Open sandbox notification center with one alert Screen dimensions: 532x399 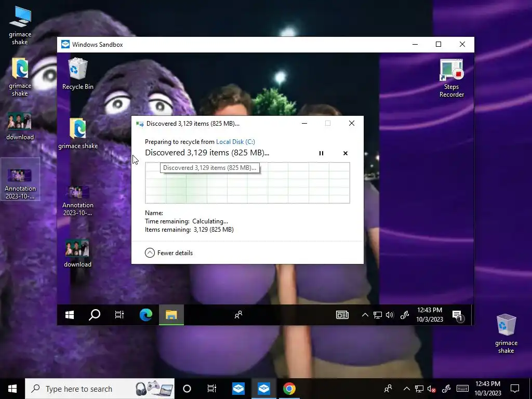458,315
